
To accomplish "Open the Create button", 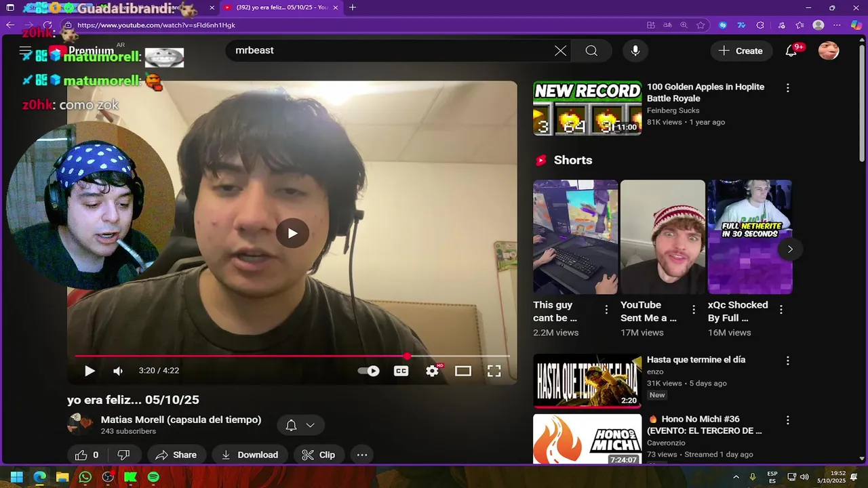I will pos(741,51).
